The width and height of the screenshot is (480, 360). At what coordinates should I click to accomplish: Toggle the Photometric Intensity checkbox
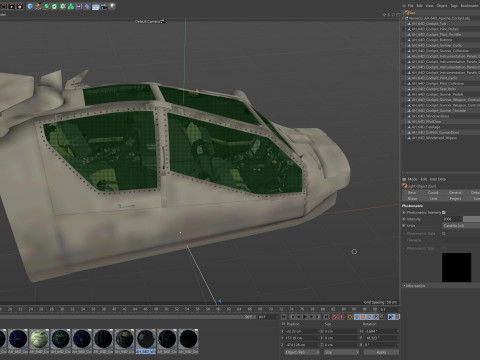[x=444, y=212]
